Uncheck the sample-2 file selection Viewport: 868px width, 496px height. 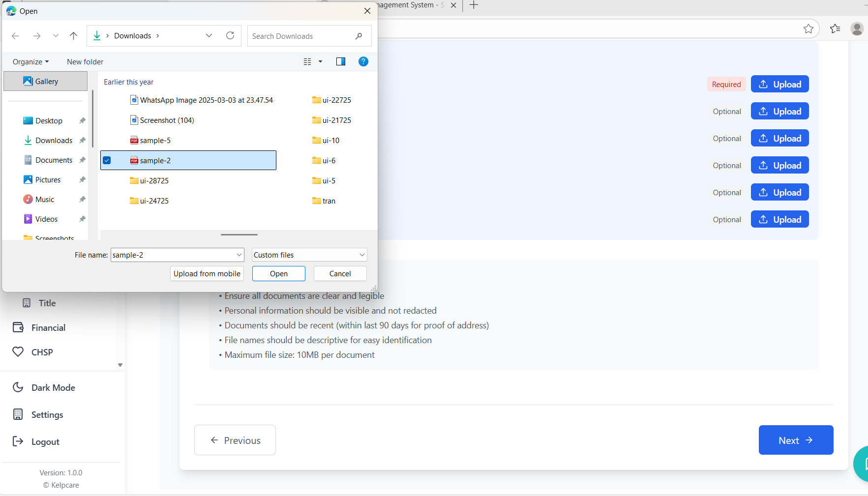click(107, 160)
